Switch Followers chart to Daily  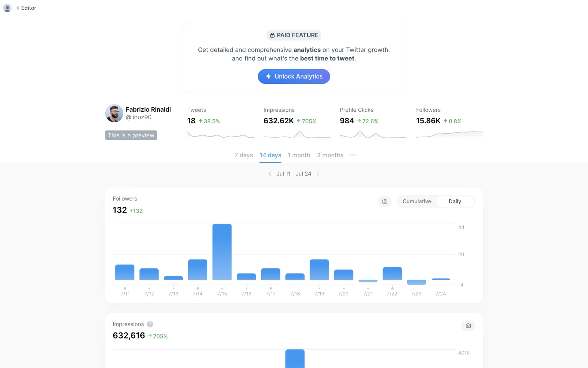455,201
